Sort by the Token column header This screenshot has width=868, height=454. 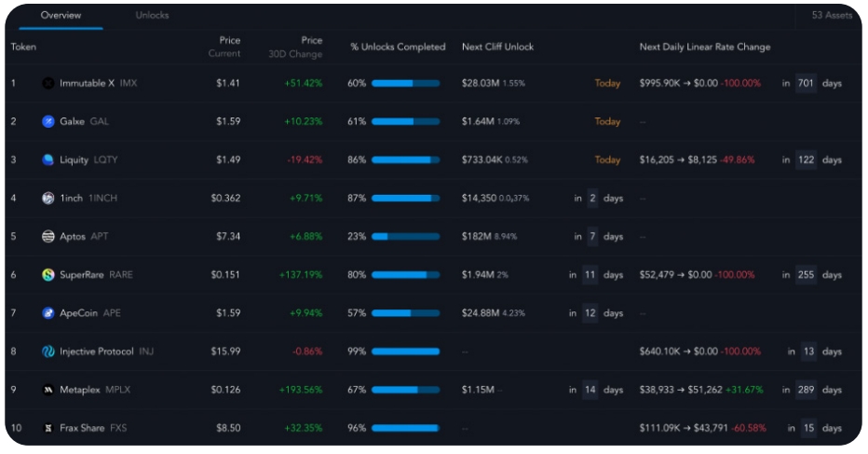23,48
